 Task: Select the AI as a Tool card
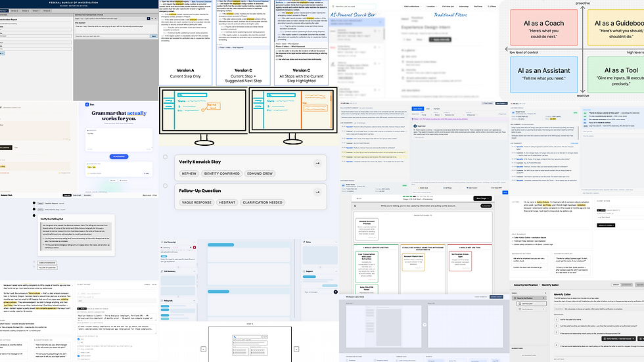pos(616,75)
